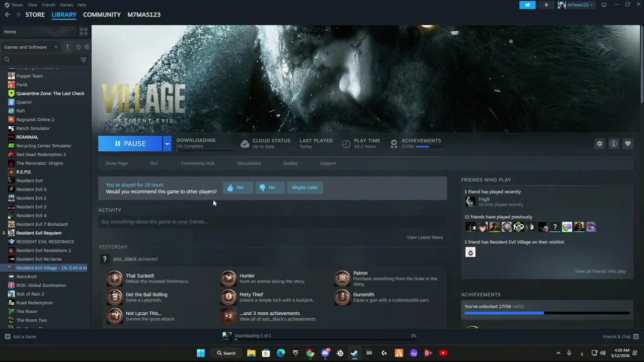Go to the STORE tab

pyautogui.click(x=35, y=15)
